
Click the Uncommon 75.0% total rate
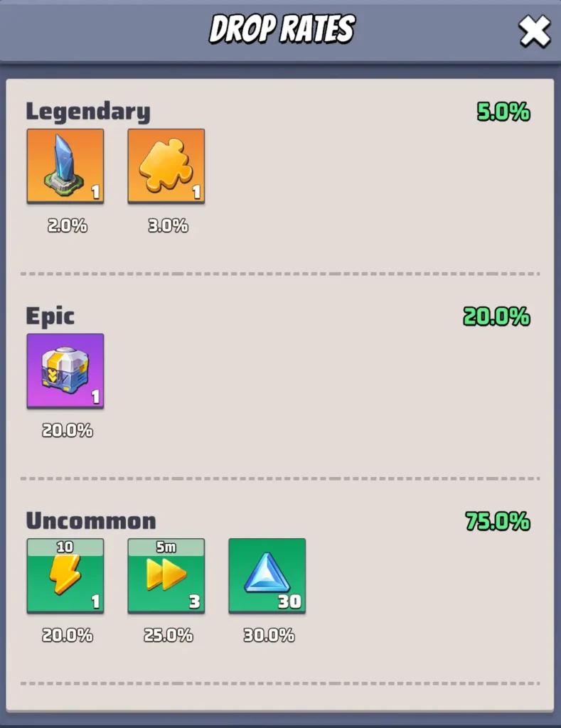(x=498, y=521)
